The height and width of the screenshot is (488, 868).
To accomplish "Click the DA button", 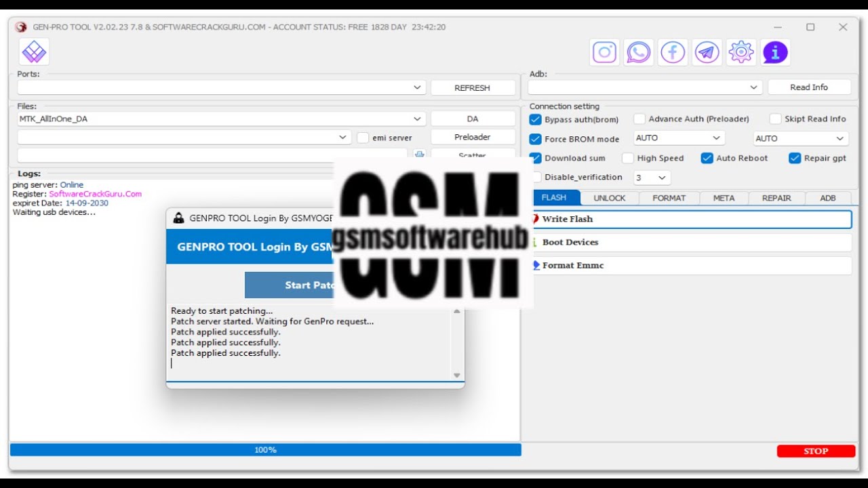I will (472, 119).
